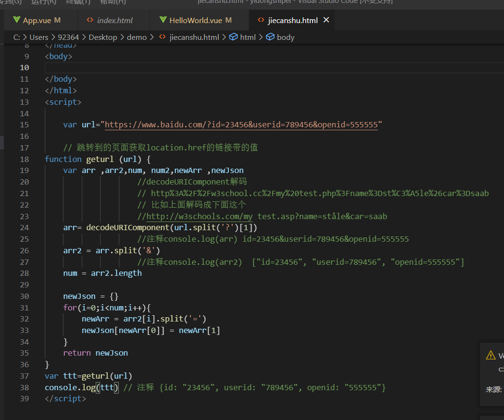Image resolution: width=504 pixels, height=420 pixels.
Task: Select Users in the breadcrumb path
Action: tap(38, 37)
